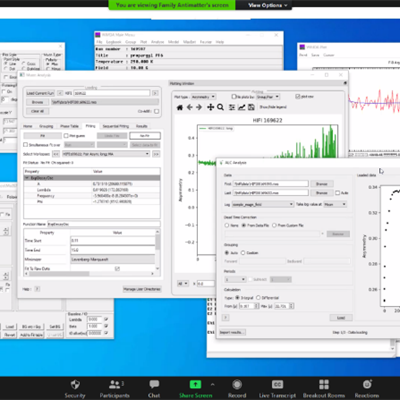Click the previous run arrow beside HIFI field
Viewport: 400px width, 400px height.
(60, 93)
